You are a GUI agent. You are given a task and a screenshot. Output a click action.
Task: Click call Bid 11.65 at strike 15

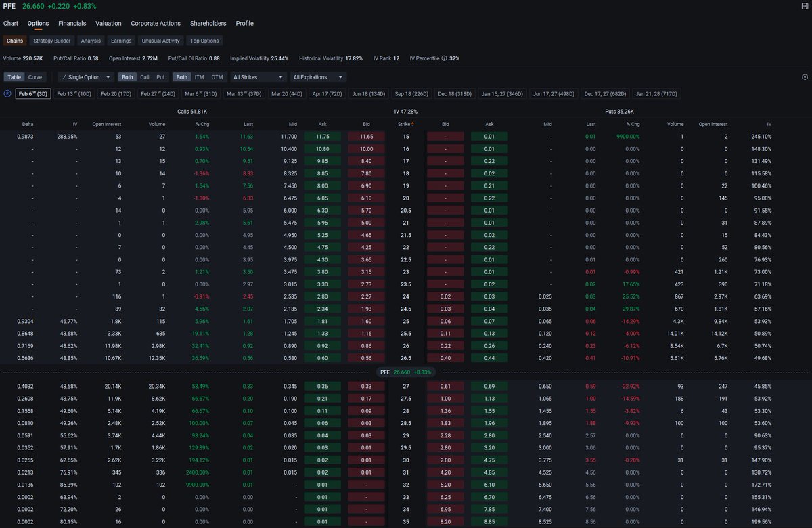pos(366,136)
